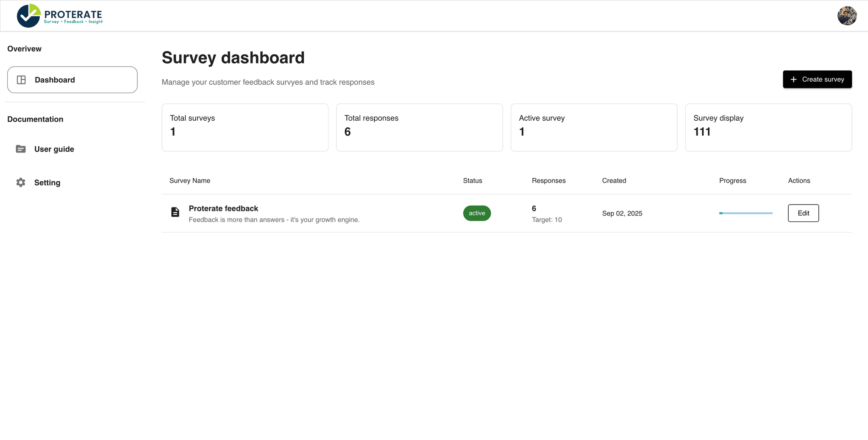Select the Survey display card
Viewport: 868px width, 440px height.
(x=768, y=127)
